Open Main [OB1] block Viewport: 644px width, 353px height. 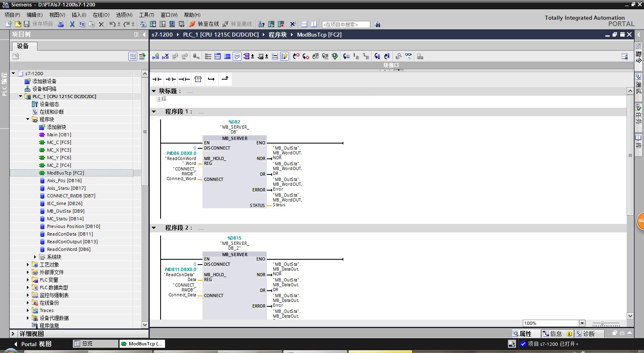point(59,135)
